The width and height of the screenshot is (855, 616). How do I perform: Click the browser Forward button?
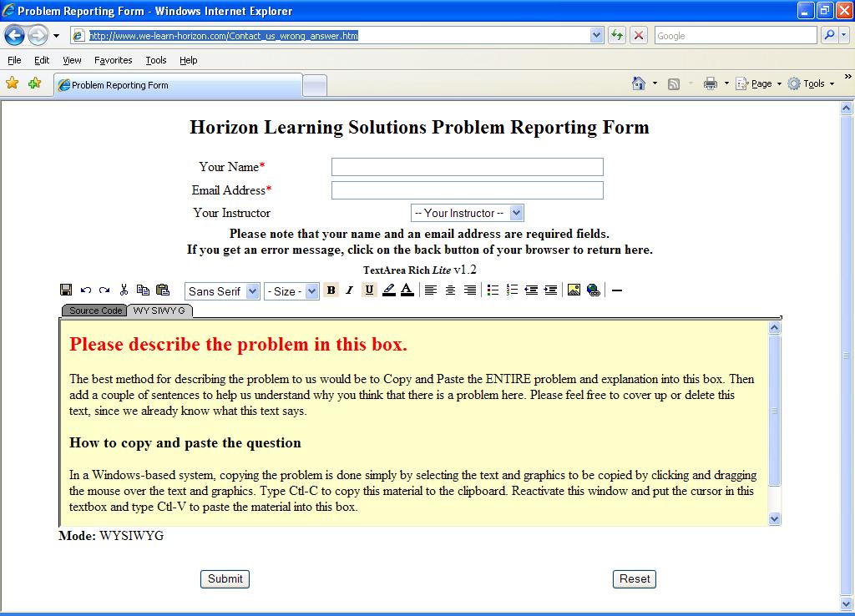click(x=38, y=36)
